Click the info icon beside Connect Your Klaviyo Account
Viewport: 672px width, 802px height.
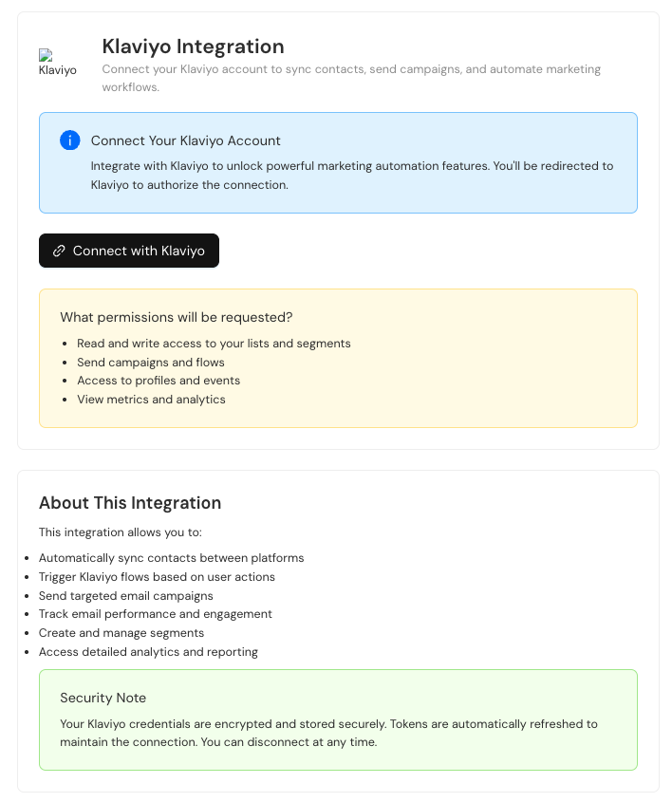[69, 140]
